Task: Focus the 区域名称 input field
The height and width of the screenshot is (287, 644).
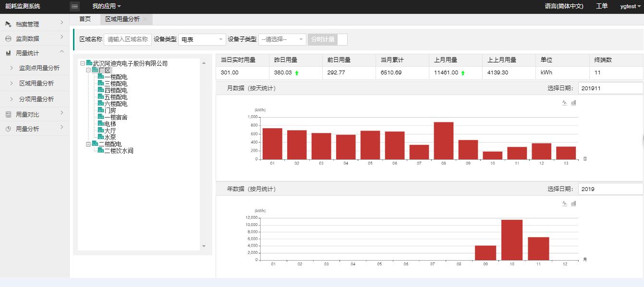Action: tap(127, 39)
